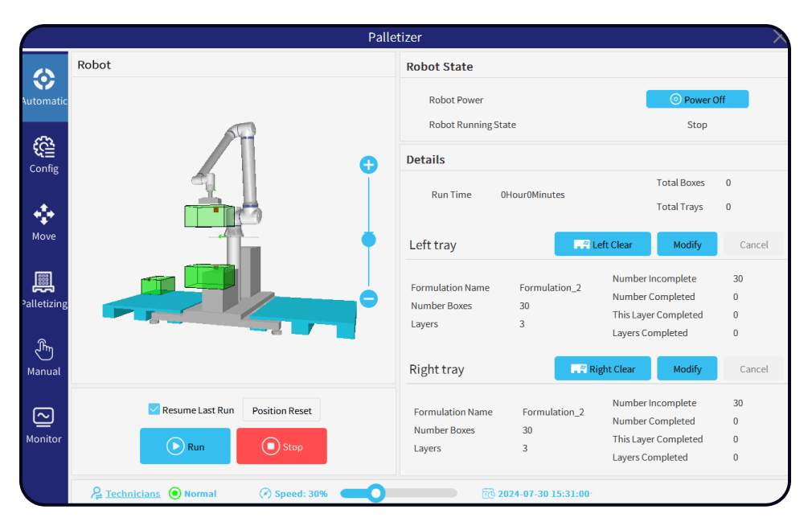
Task: Click the Position Reset button
Action: (x=281, y=410)
